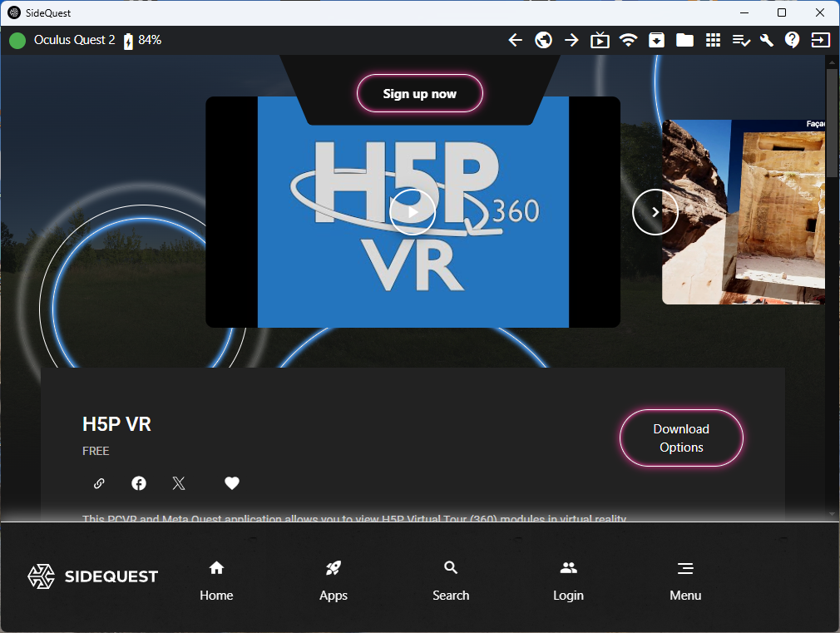Open the Menu in bottom navigation
The image size is (840, 633).
(x=685, y=581)
